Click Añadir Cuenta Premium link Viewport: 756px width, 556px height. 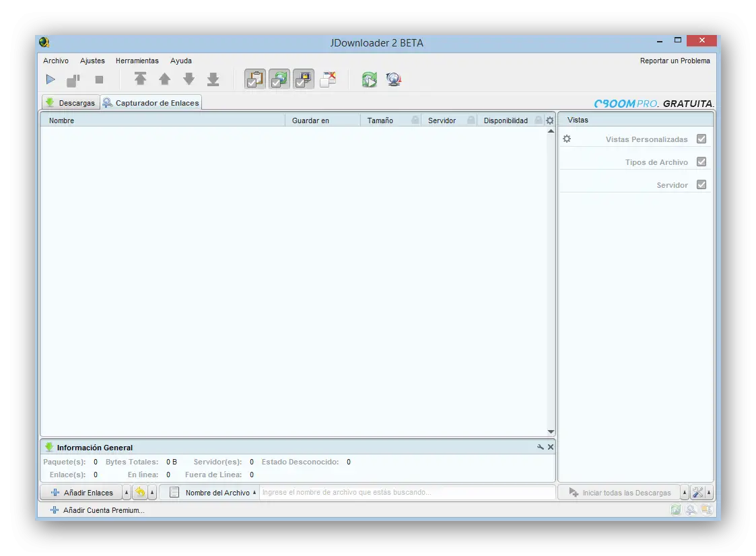coord(97,510)
